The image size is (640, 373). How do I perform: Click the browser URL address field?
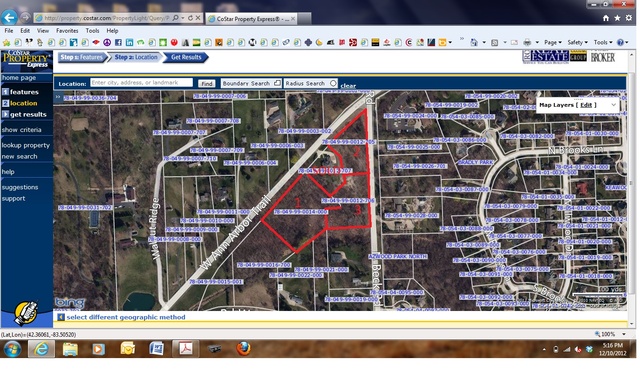tap(106, 18)
